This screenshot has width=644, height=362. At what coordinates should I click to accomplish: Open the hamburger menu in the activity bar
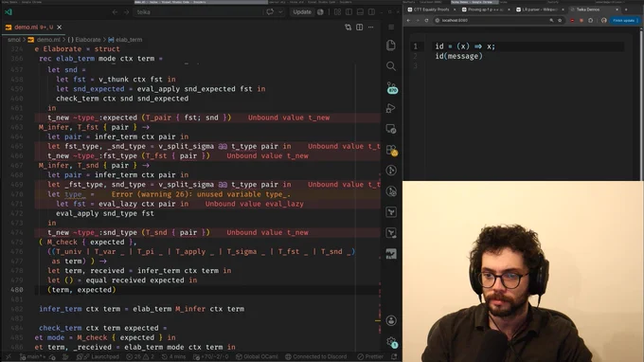point(391,27)
